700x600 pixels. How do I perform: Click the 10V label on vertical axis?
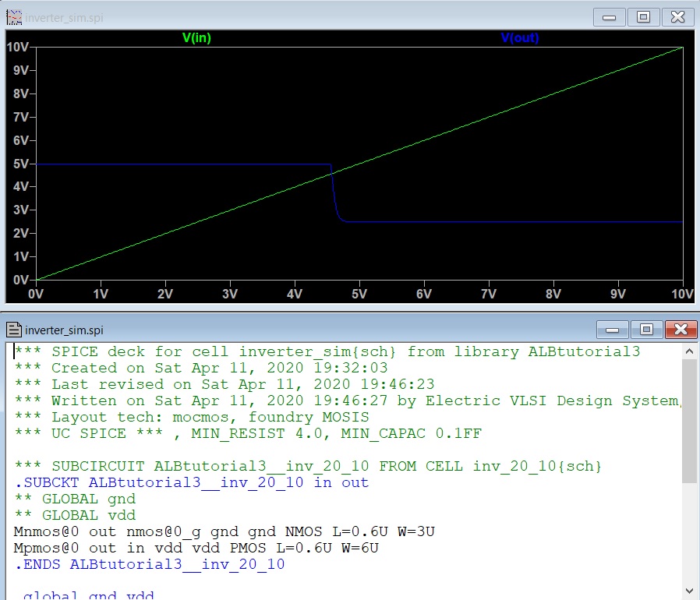click(x=19, y=47)
